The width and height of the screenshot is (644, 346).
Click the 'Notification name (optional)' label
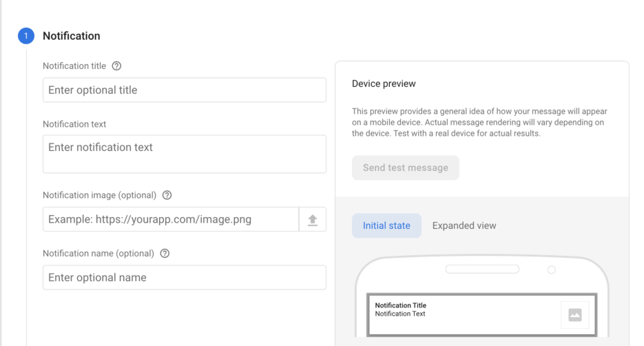98,254
